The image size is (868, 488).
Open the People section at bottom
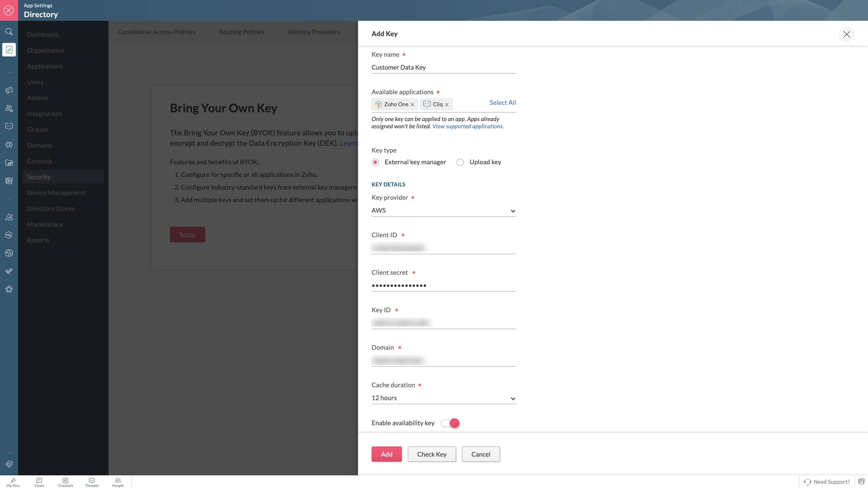(118, 482)
